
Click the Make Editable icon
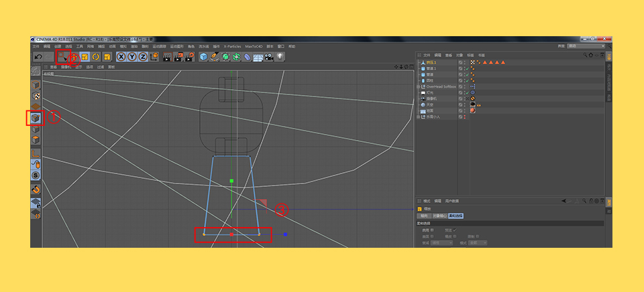point(36,72)
